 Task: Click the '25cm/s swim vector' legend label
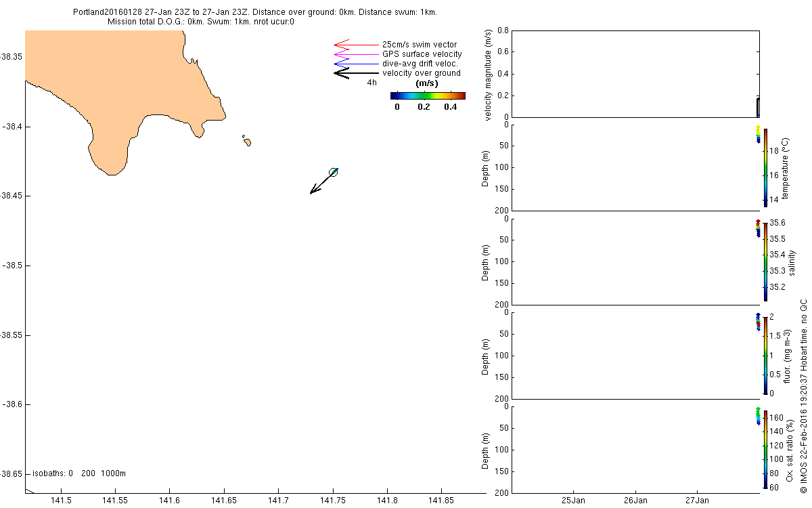[x=419, y=45]
